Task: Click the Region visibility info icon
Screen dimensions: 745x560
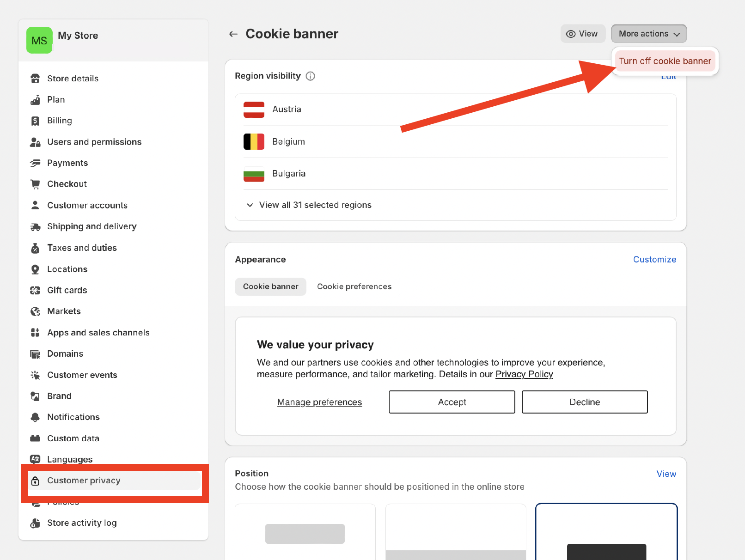Action: point(310,76)
